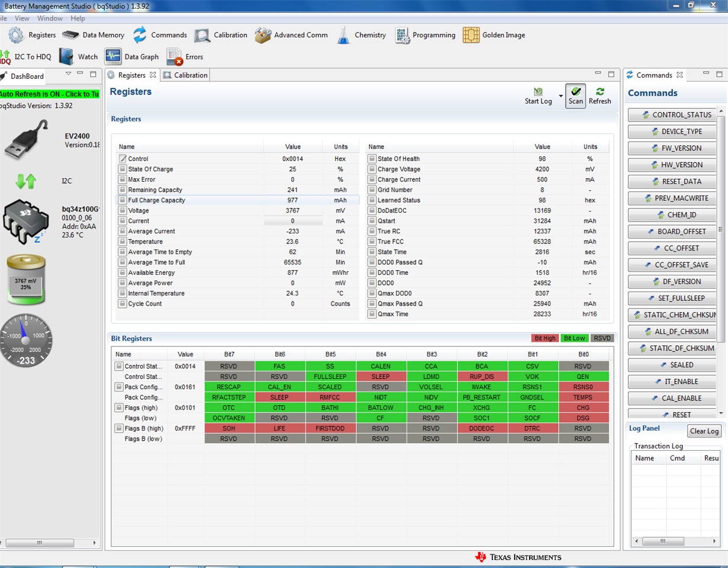This screenshot has height=568, width=728.
Task: Click the lock icon beside State Of Charge
Action: pyautogui.click(x=123, y=169)
